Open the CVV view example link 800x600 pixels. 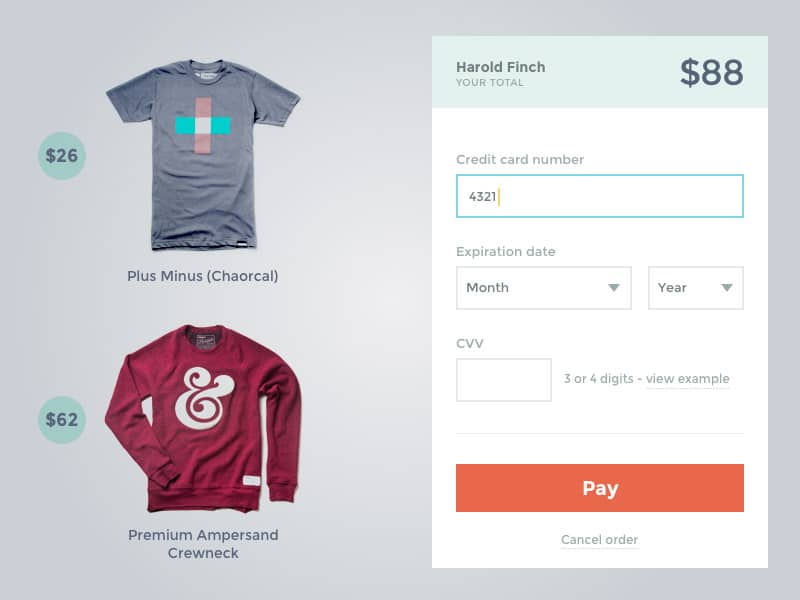(x=687, y=379)
